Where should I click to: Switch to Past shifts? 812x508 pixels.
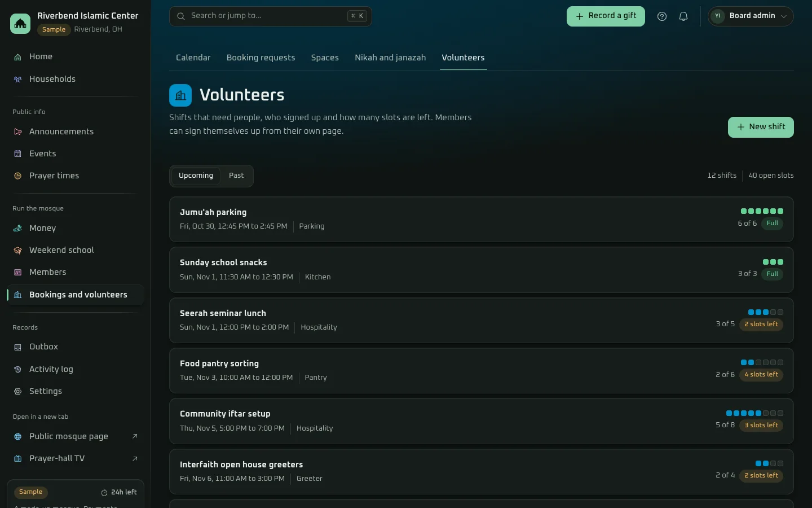[236, 176]
